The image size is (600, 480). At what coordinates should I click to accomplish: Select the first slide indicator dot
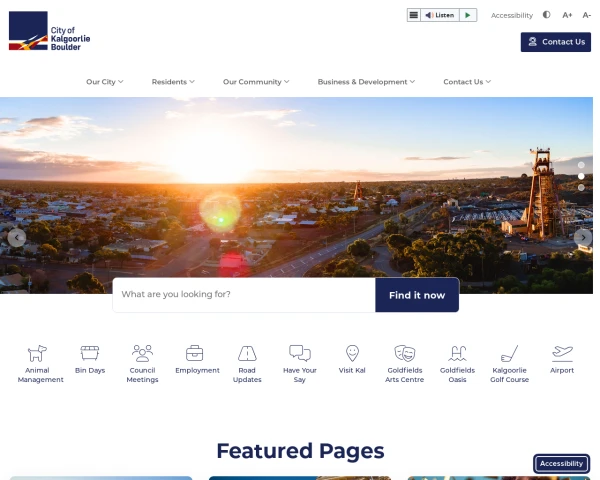(581, 165)
